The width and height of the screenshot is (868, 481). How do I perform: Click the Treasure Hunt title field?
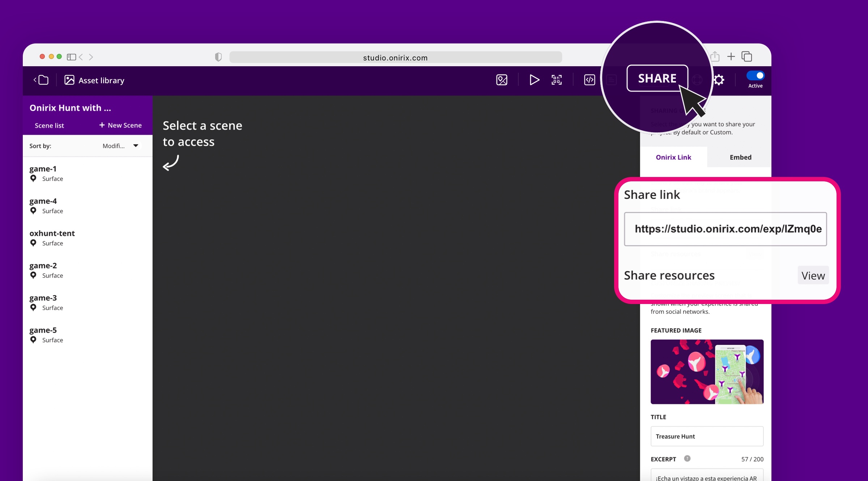(707, 436)
